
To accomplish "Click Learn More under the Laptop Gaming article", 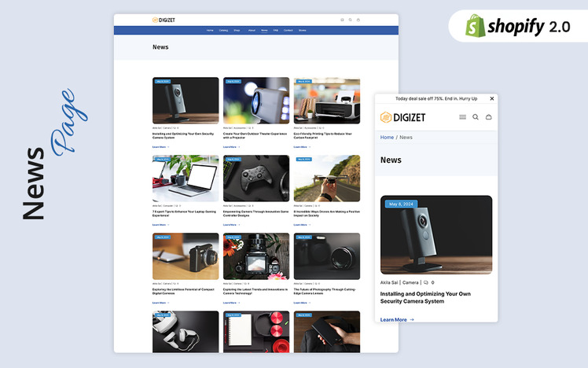I will click(x=160, y=225).
